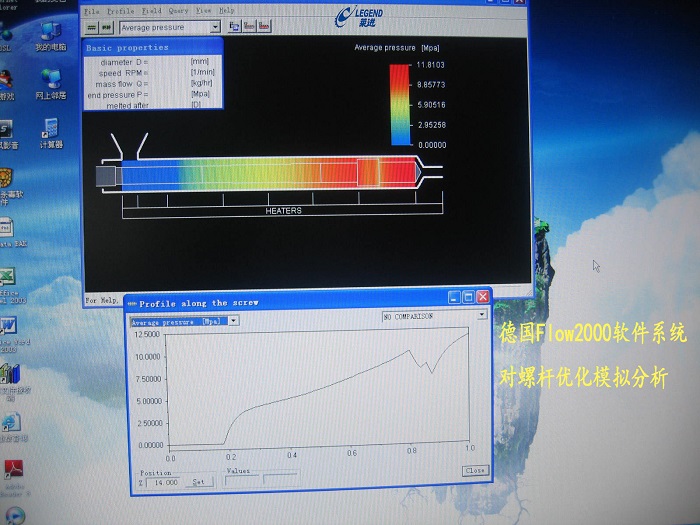
Task: Click the Position Z input field
Action: tap(164, 483)
